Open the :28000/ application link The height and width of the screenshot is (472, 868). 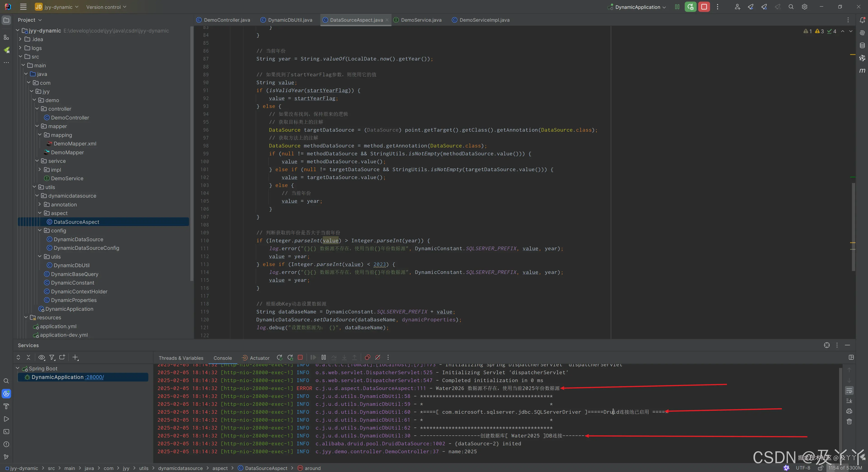click(x=94, y=377)
